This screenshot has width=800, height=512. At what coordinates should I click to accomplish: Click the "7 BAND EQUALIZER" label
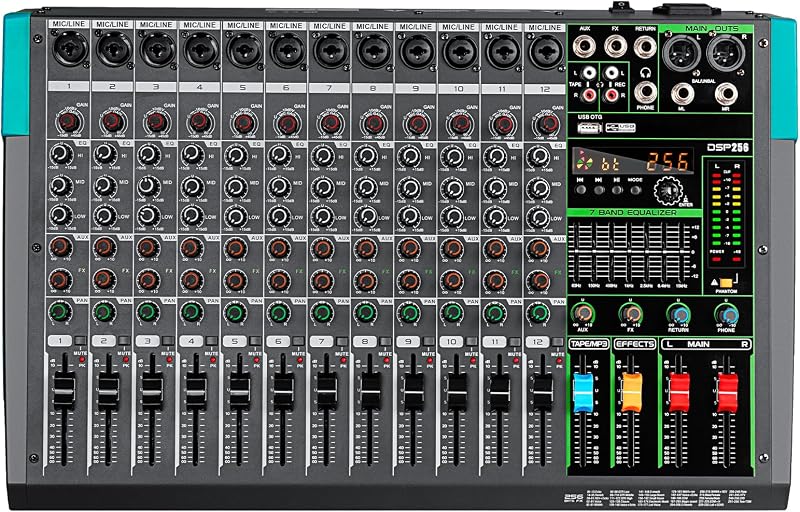tap(633, 212)
